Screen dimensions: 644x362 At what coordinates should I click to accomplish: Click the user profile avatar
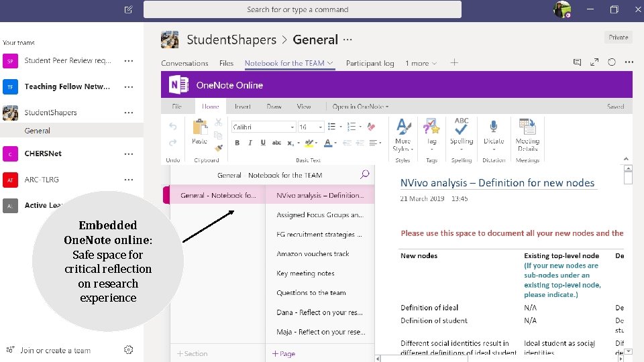click(562, 9)
